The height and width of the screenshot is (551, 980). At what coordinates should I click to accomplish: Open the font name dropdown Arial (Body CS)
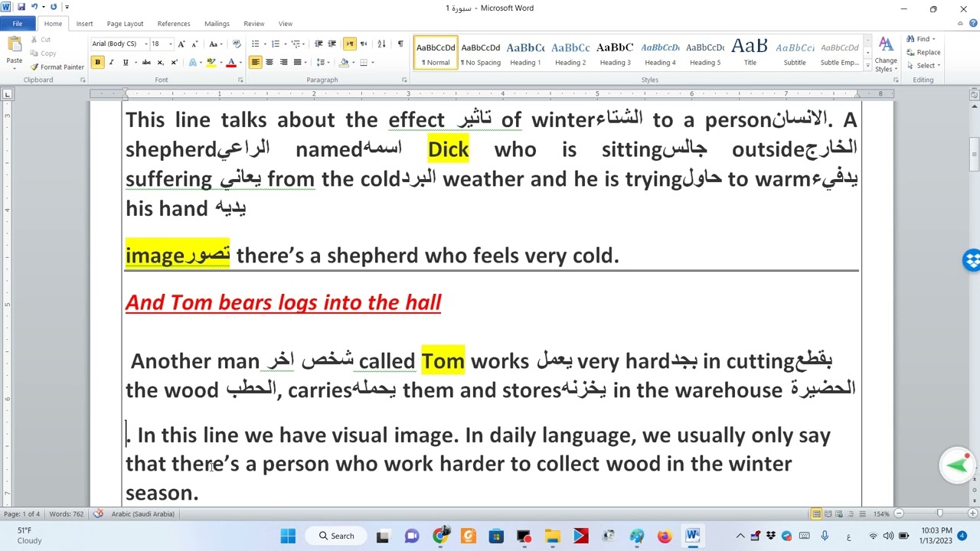coord(145,44)
